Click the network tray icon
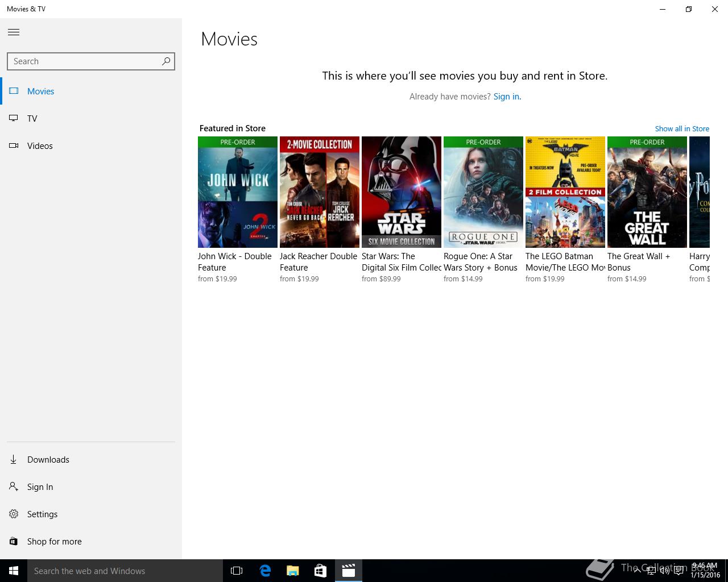This screenshot has height=582, width=728. 651,571
